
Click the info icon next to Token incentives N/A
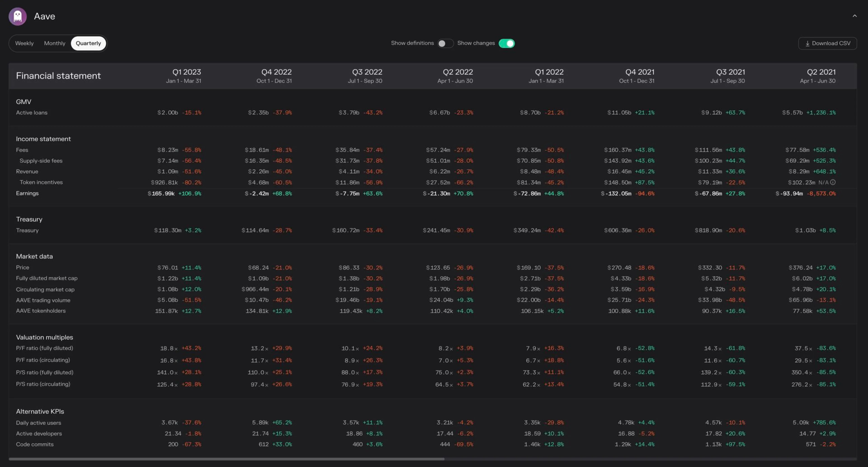tap(832, 182)
